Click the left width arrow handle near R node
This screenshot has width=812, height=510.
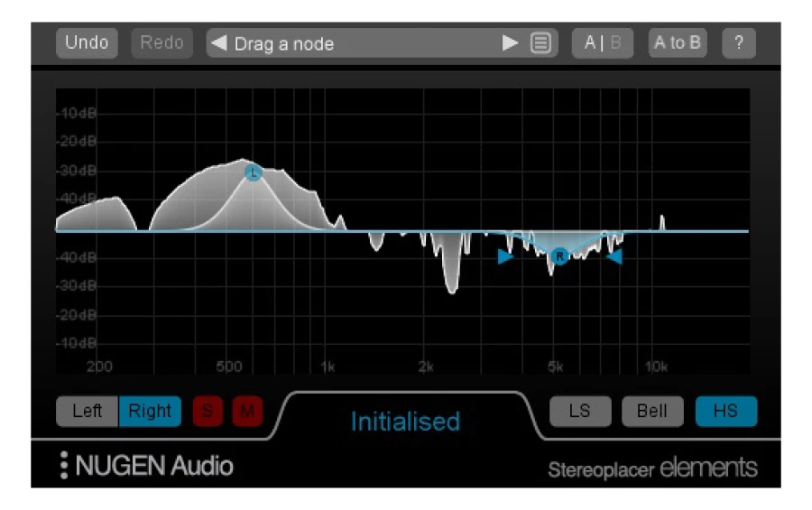[x=505, y=256]
